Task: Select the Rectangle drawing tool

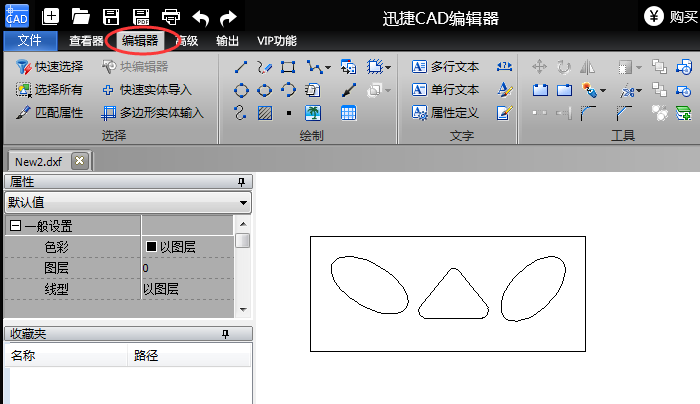Action: click(288, 67)
